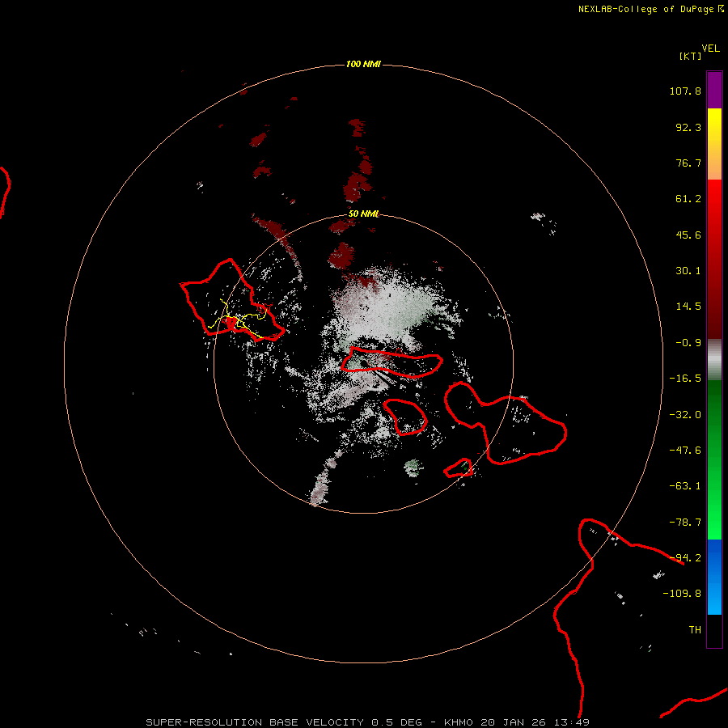Select the -32.0 legend value
The image size is (728, 728).
click(x=685, y=415)
